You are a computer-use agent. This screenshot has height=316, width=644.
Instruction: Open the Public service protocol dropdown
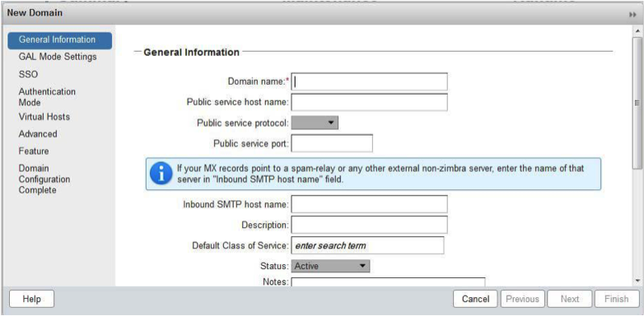coord(315,123)
